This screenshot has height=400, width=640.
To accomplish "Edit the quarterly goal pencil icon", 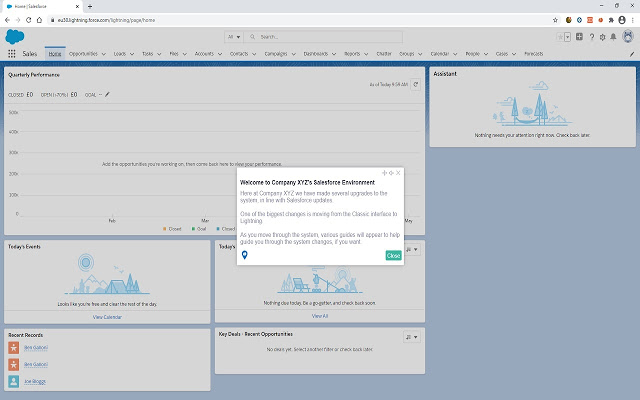I will click(107, 95).
